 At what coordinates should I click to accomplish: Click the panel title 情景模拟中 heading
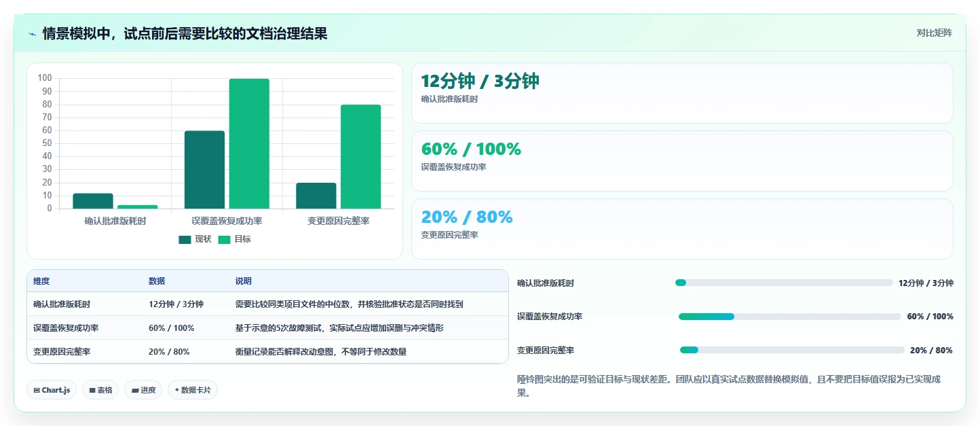(x=185, y=33)
